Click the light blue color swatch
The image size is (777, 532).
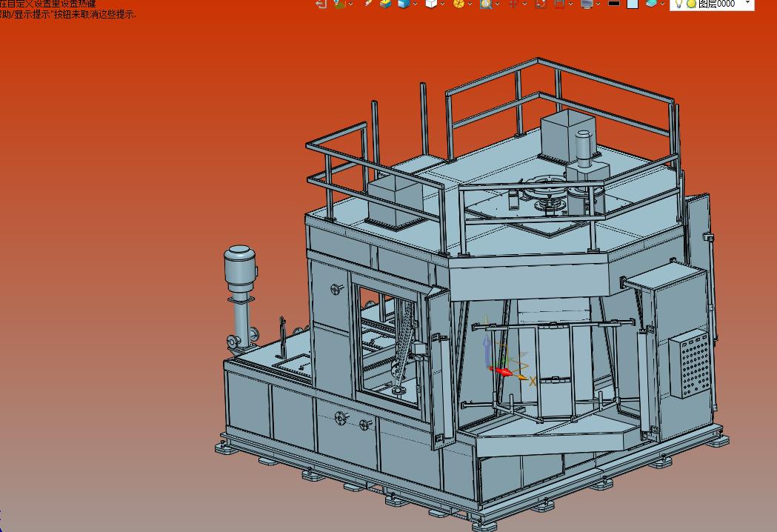pyautogui.click(x=633, y=4)
